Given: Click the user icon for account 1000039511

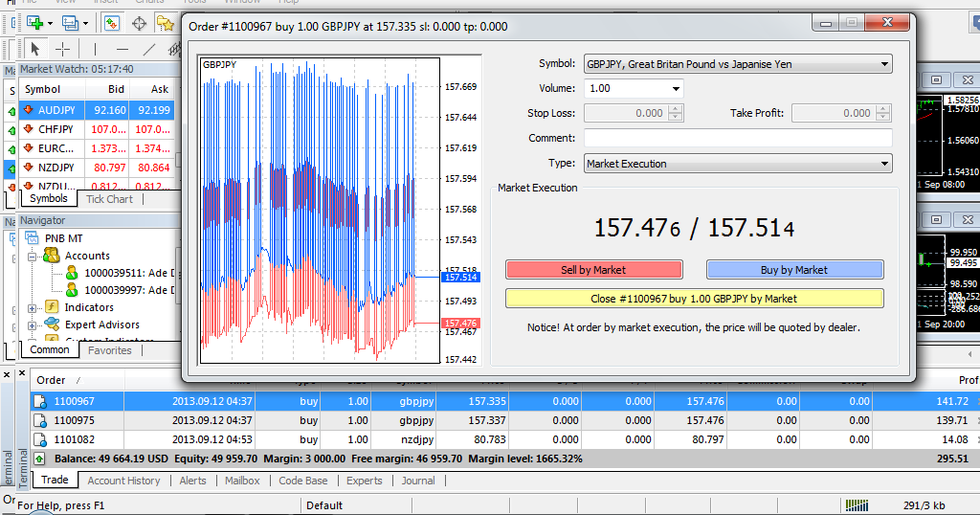Looking at the screenshot, I should (72, 273).
